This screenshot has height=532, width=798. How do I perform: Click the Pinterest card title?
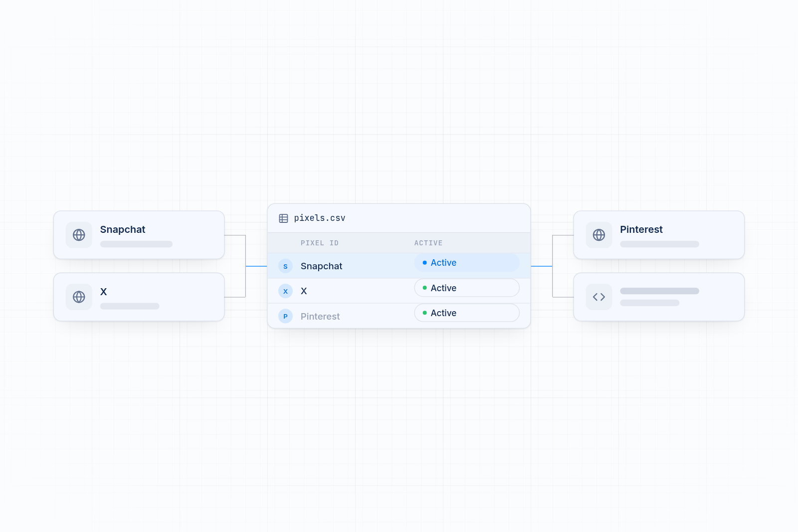point(641,229)
